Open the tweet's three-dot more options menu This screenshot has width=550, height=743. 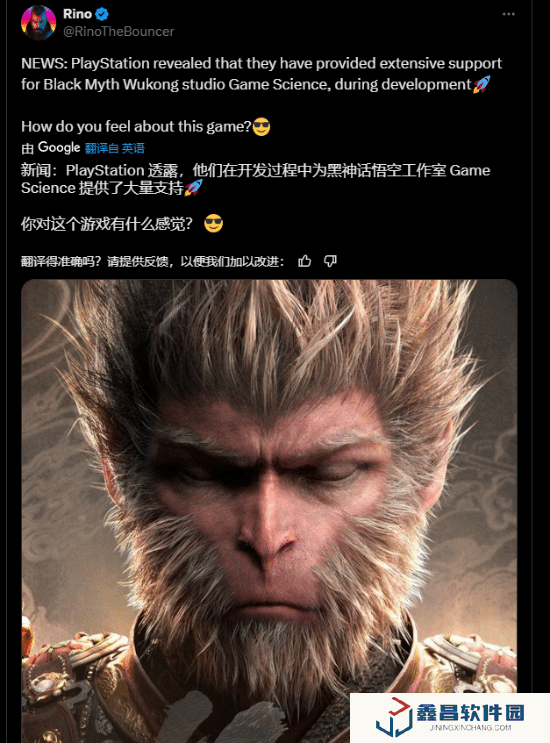(x=508, y=14)
